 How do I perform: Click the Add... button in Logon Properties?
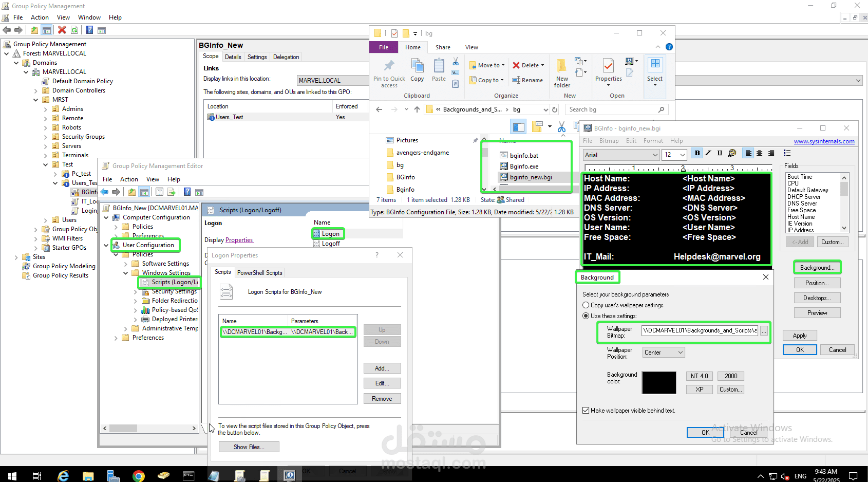[x=382, y=368]
